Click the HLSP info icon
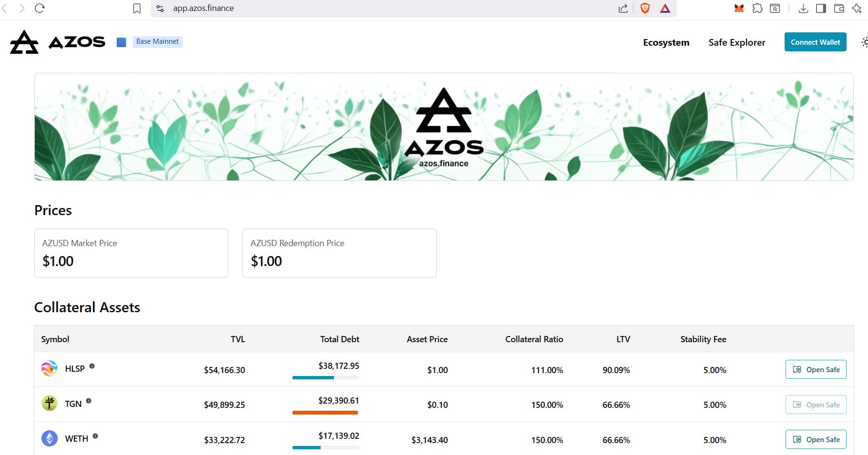This screenshot has height=455, width=868. point(92,366)
